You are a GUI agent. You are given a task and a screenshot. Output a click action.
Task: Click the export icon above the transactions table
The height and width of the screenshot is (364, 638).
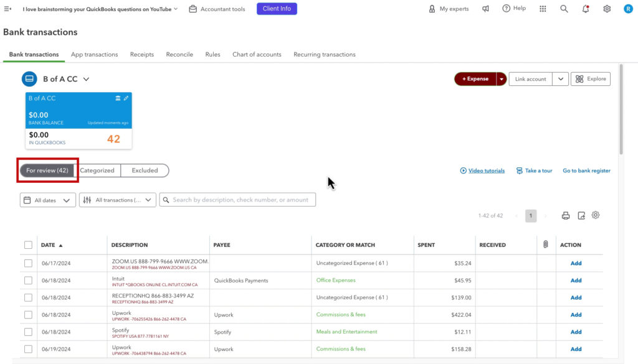pyautogui.click(x=581, y=215)
